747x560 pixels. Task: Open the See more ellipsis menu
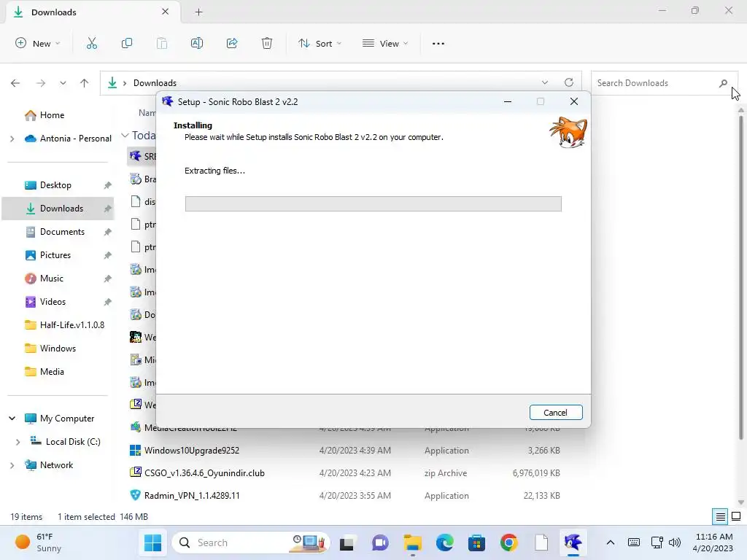coord(438,43)
